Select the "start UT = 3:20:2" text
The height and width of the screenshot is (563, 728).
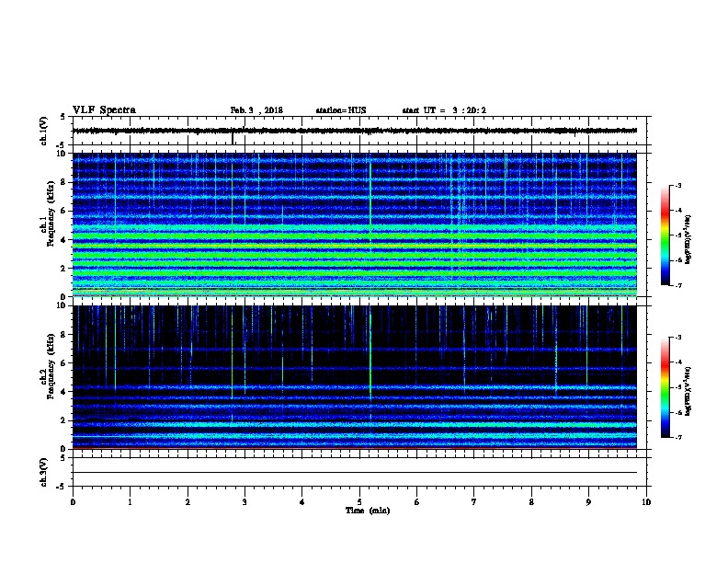pyautogui.click(x=444, y=110)
